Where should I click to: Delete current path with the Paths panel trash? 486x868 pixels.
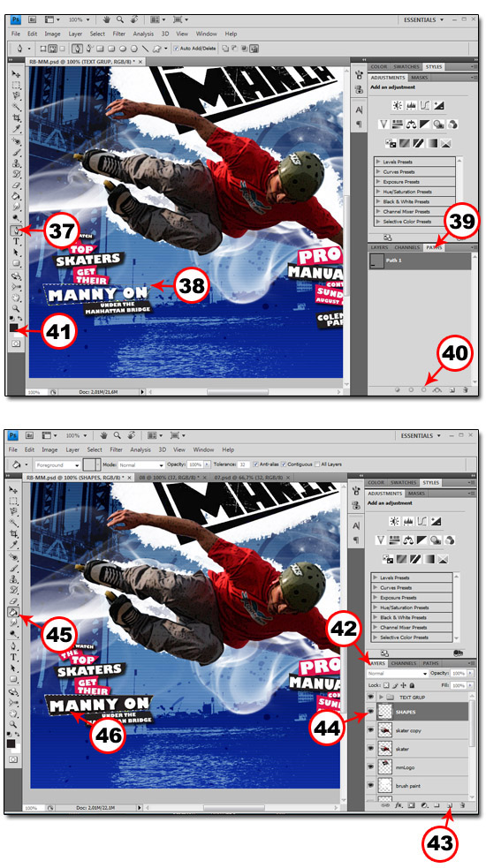pos(465,389)
